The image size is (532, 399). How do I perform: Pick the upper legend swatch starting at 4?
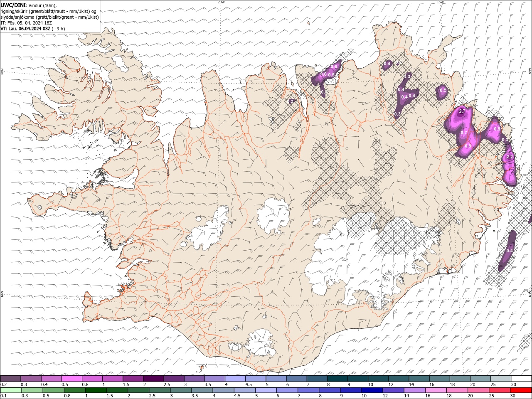(235, 379)
